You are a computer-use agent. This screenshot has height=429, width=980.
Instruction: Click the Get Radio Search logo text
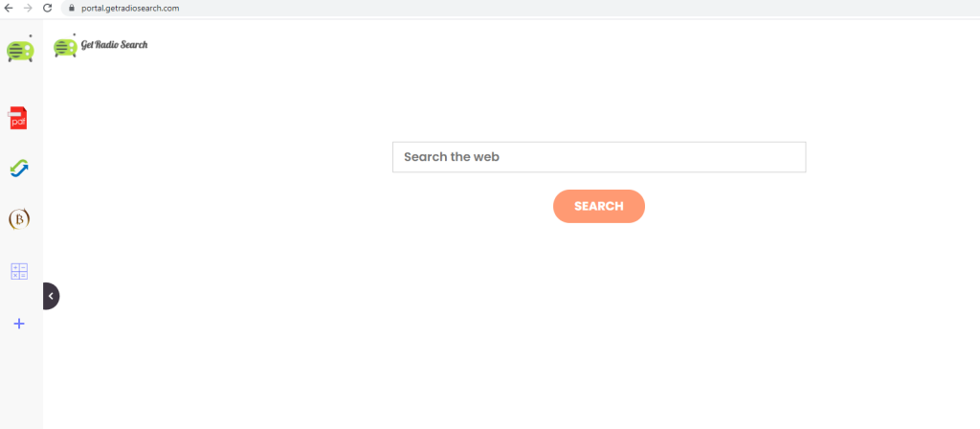tap(115, 44)
